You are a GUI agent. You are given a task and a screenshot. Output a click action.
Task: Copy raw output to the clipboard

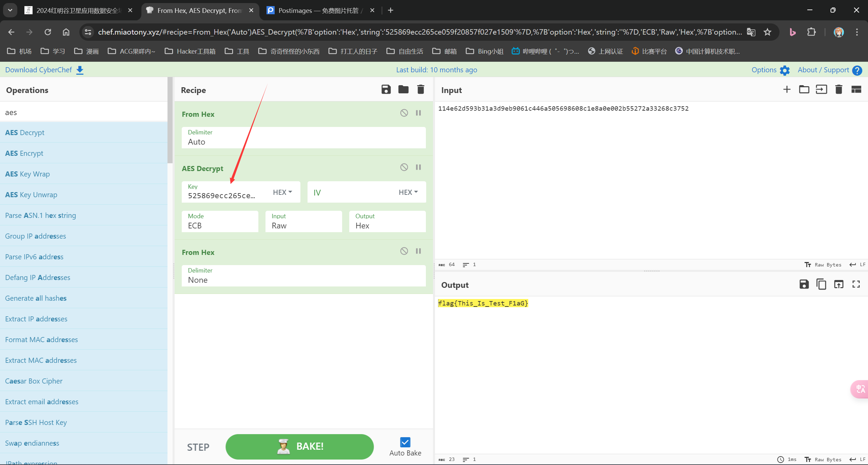pyautogui.click(x=821, y=284)
